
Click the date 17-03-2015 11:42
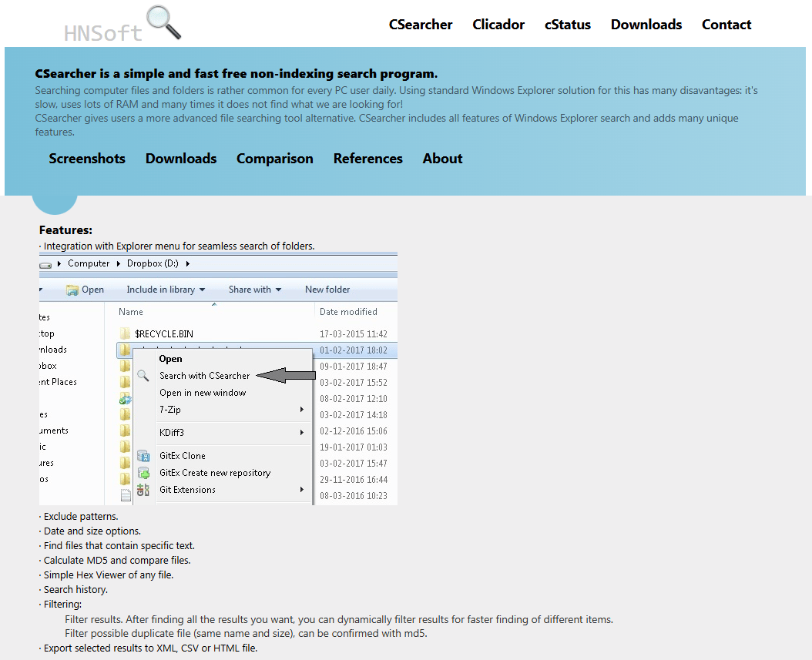click(354, 334)
